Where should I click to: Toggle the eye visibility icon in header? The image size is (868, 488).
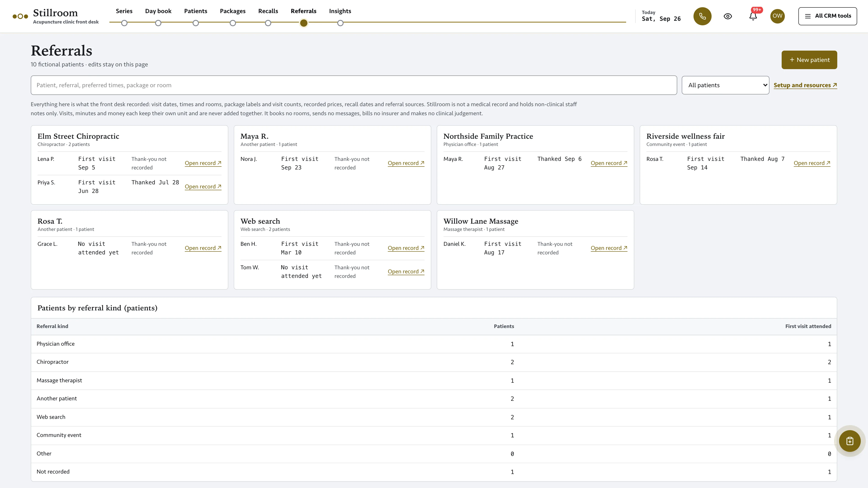coord(728,16)
